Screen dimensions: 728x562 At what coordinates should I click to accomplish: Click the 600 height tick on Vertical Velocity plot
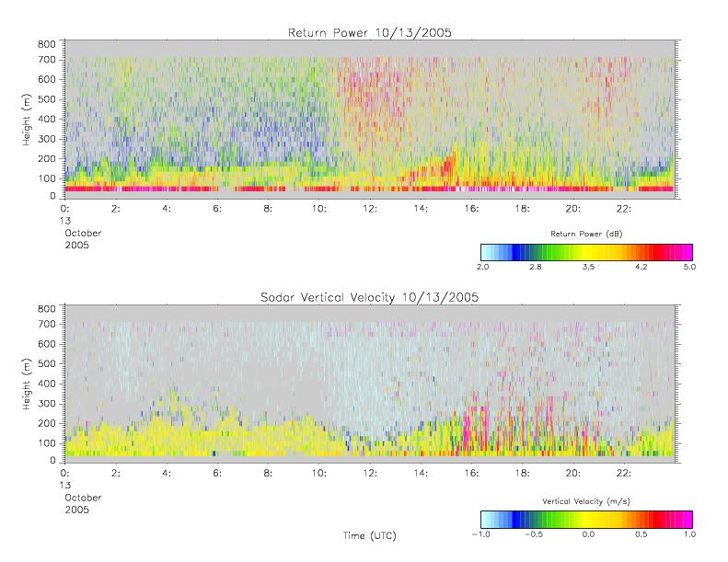(46, 344)
